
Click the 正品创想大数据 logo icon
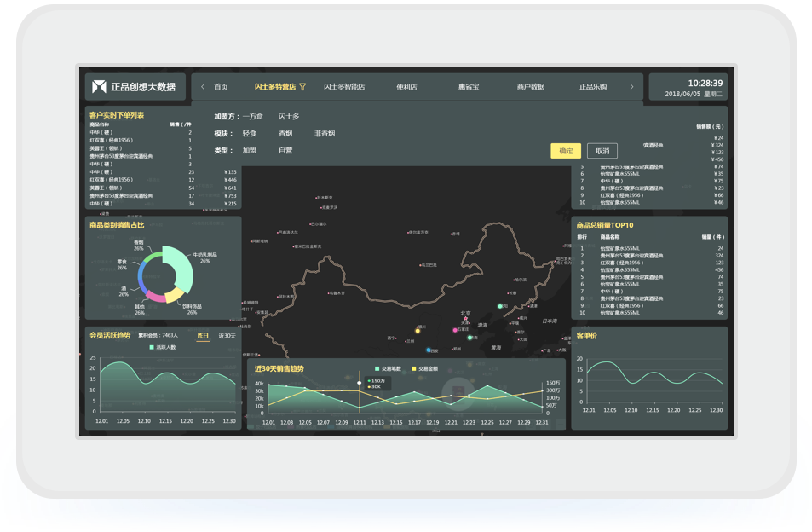coord(99,86)
